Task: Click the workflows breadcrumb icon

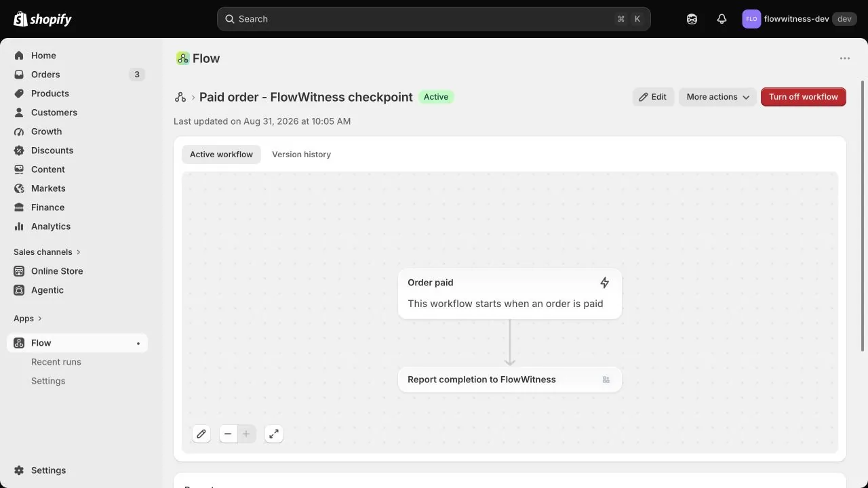Action: (x=180, y=97)
